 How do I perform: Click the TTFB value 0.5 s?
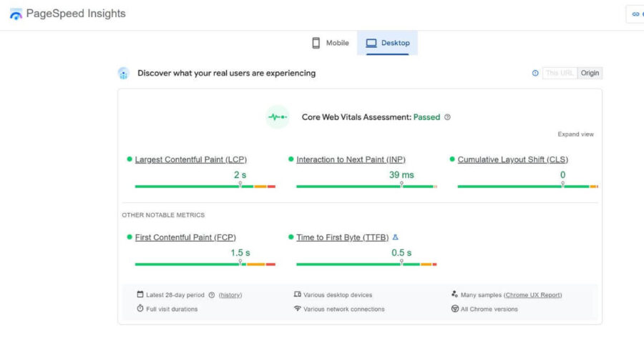click(401, 253)
